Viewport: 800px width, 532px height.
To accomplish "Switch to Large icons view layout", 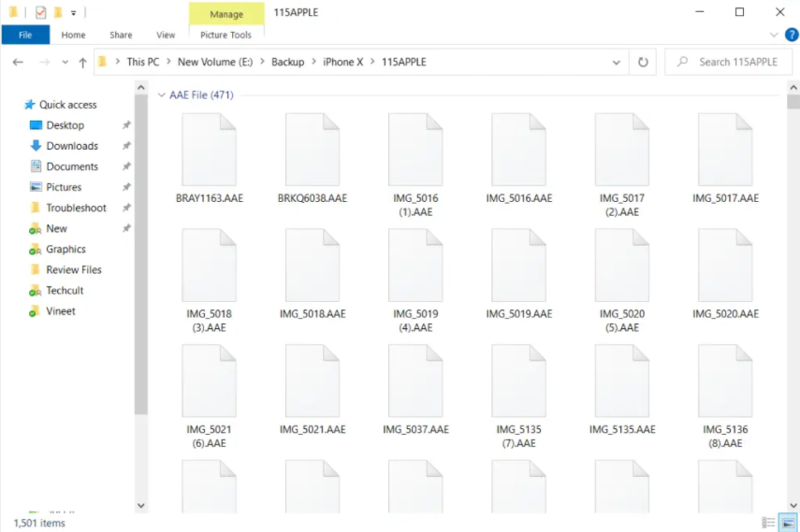I will click(788, 523).
